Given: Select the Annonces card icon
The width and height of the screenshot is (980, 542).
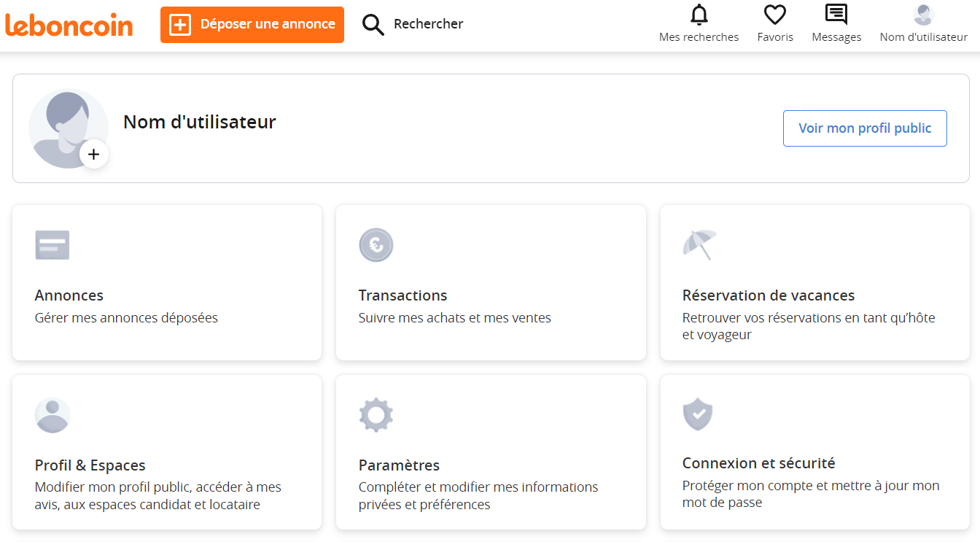Looking at the screenshot, I should 52,244.
